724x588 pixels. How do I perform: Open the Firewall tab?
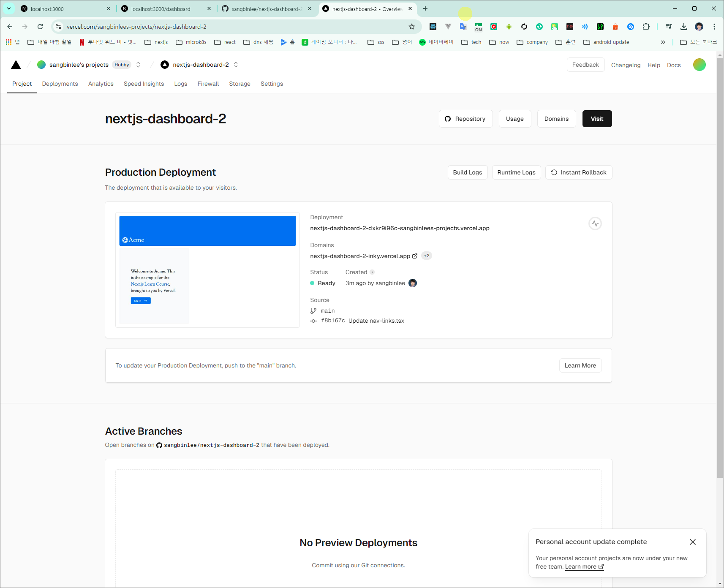(208, 84)
